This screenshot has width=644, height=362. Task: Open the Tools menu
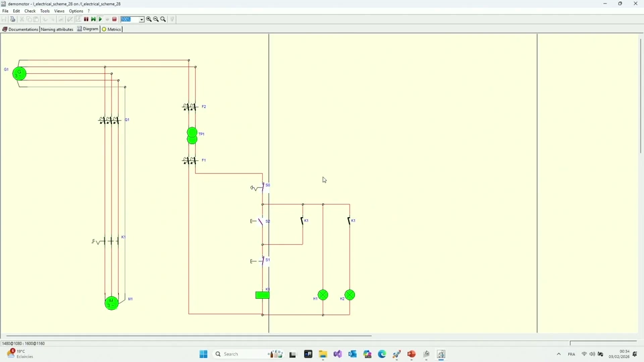(45, 11)
